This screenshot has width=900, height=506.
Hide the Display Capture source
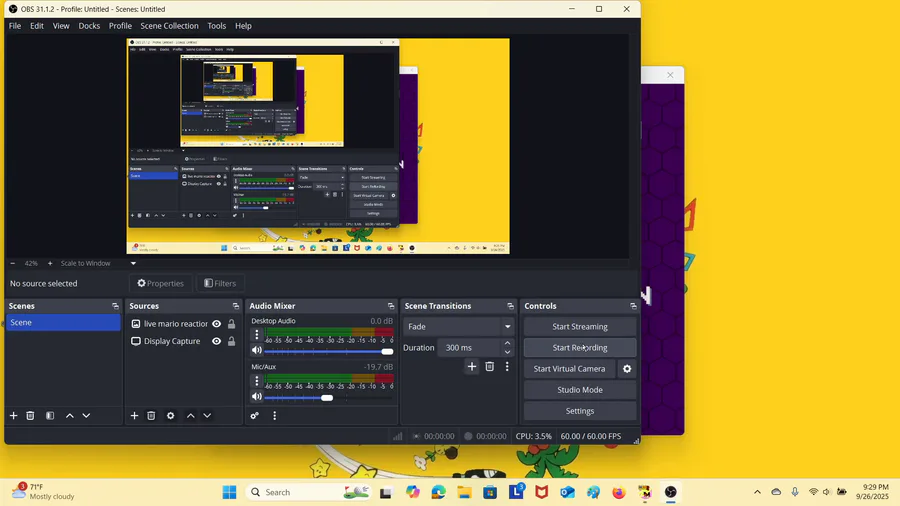tap(216, 341)
